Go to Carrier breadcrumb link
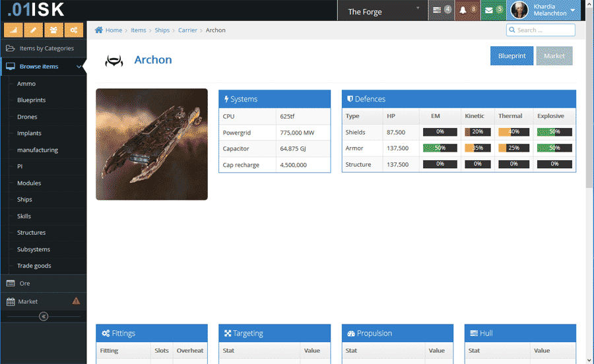Viewport: 594px width, 364px height. (x=187, y=30)
